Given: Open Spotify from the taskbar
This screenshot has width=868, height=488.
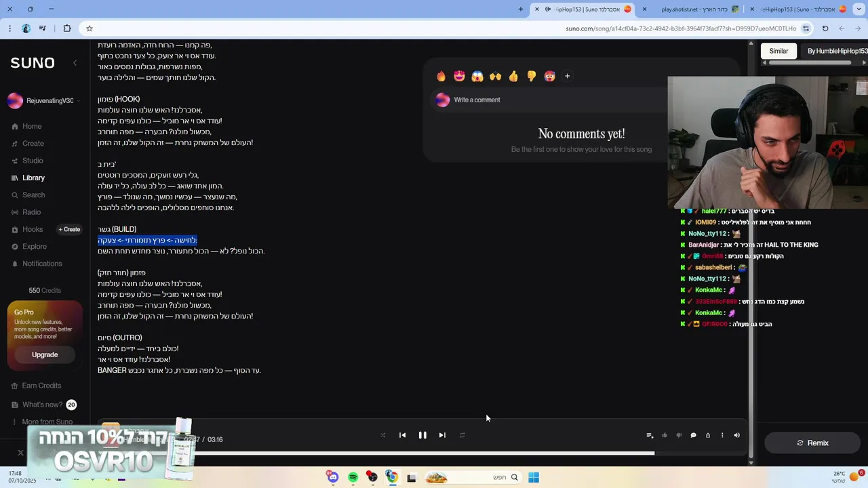Looking at the screenshot, I should point(353,477).
